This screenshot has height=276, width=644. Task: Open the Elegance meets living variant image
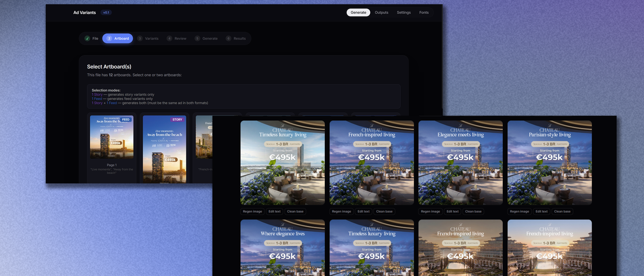(460, 163)
